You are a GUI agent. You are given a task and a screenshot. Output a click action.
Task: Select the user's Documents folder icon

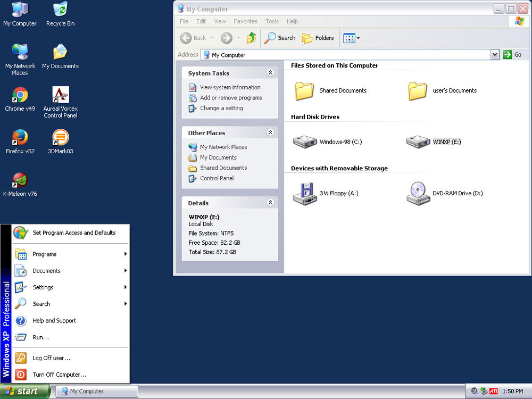pos(417,90)
